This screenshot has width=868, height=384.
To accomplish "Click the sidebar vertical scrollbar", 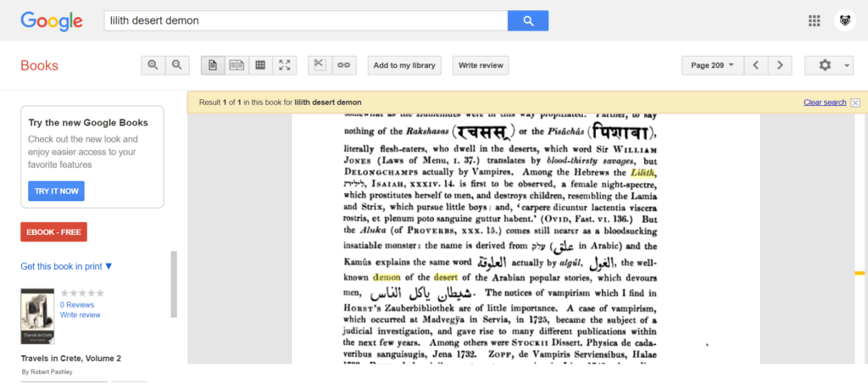I will 174,285.
